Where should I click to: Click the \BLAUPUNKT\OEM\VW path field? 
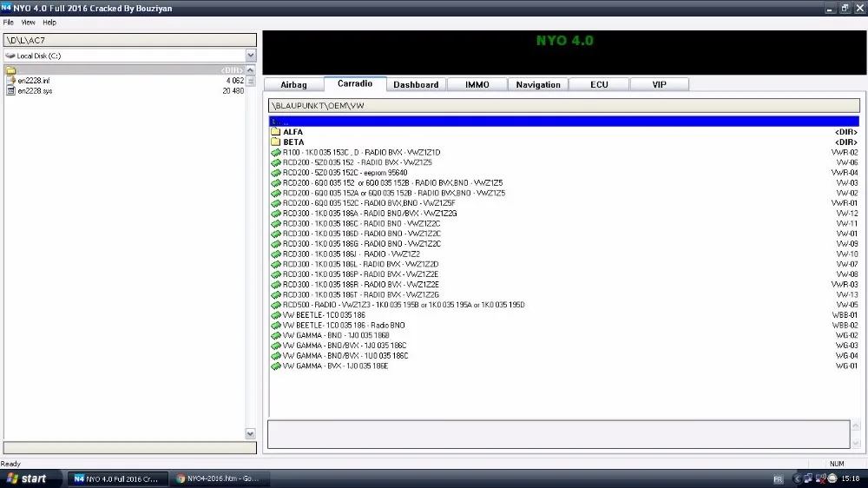coord(564,105)
